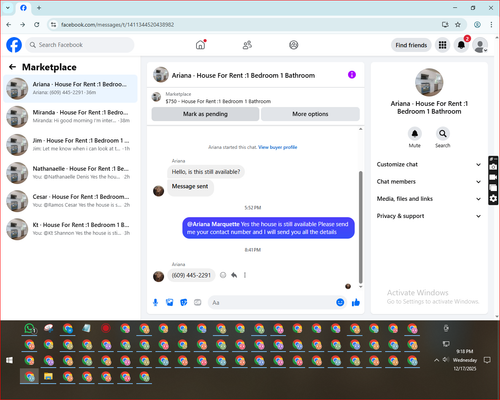The height and width of the screenshot is (400, 500).
Task: Open the Windows notification center icon
Action: coord(487,360)
